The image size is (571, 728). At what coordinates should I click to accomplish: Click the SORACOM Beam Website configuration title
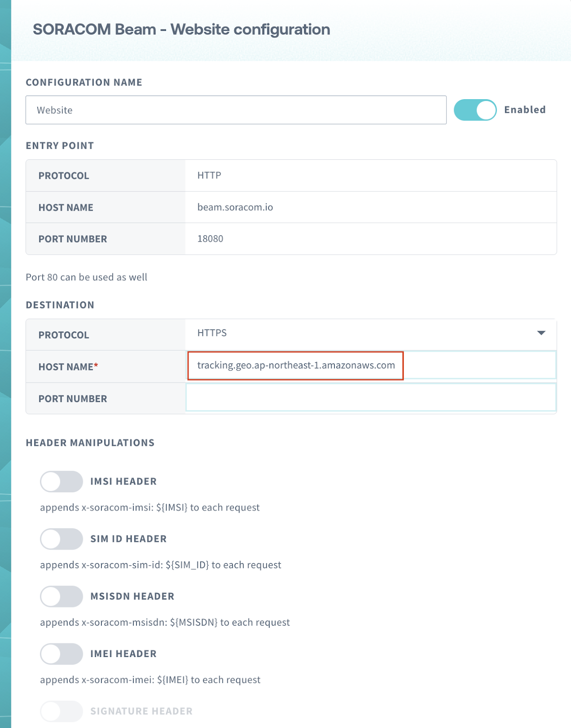tap(181, 30)
